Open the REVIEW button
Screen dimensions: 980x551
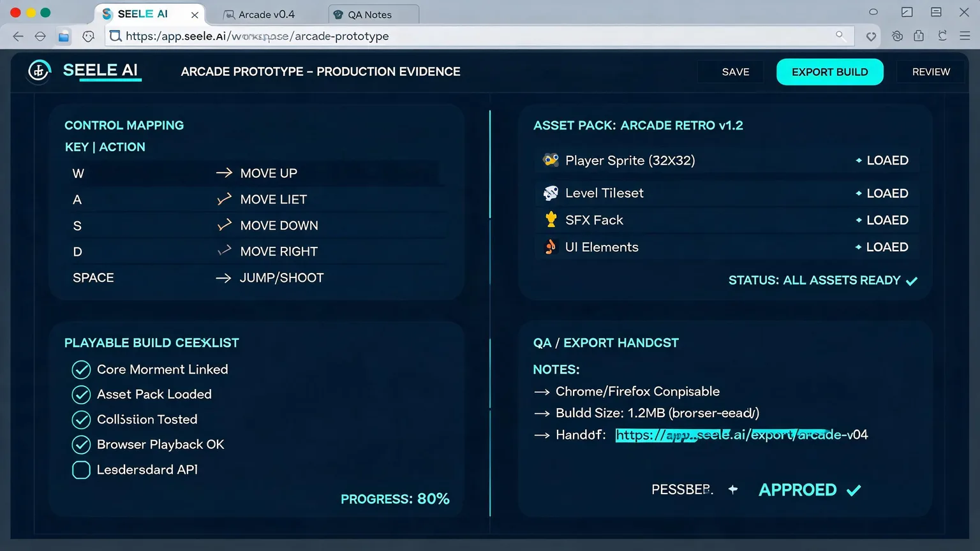click(x=931, y=72)
